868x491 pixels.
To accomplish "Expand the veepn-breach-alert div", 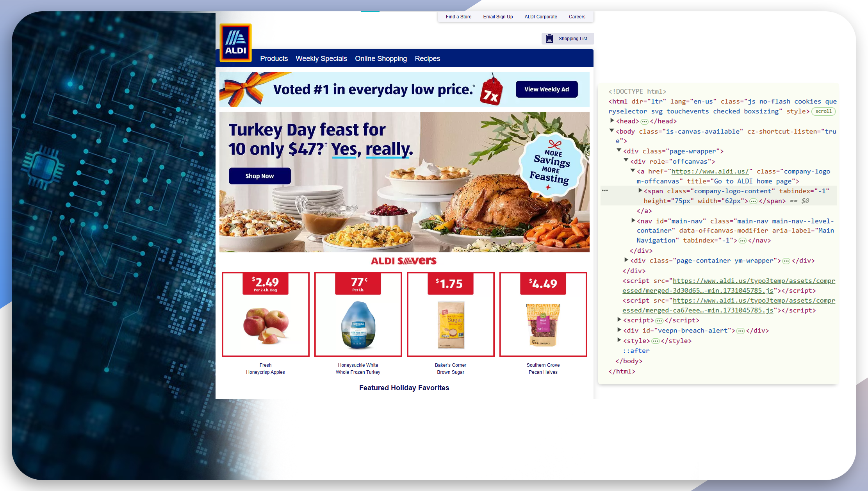I will tap(619, 330).
